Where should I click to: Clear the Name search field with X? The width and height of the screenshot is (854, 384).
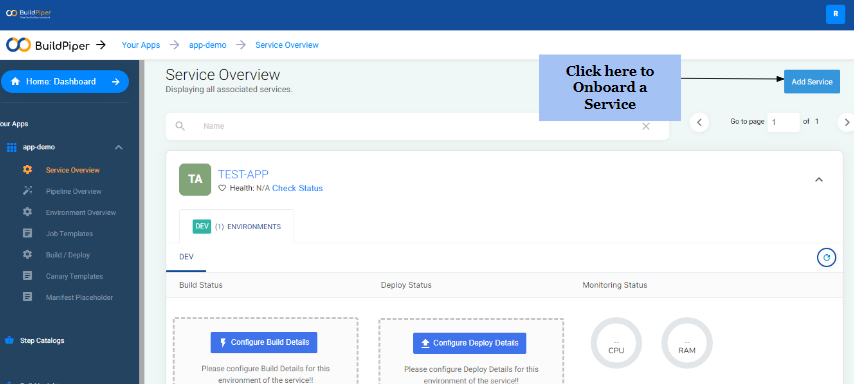[646, 126]
